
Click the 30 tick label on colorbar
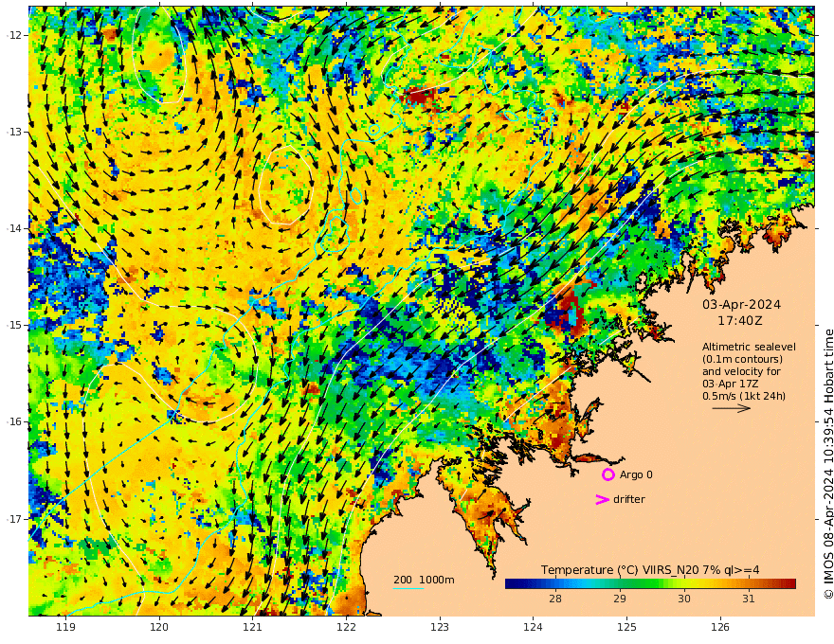tap(684, 599)
